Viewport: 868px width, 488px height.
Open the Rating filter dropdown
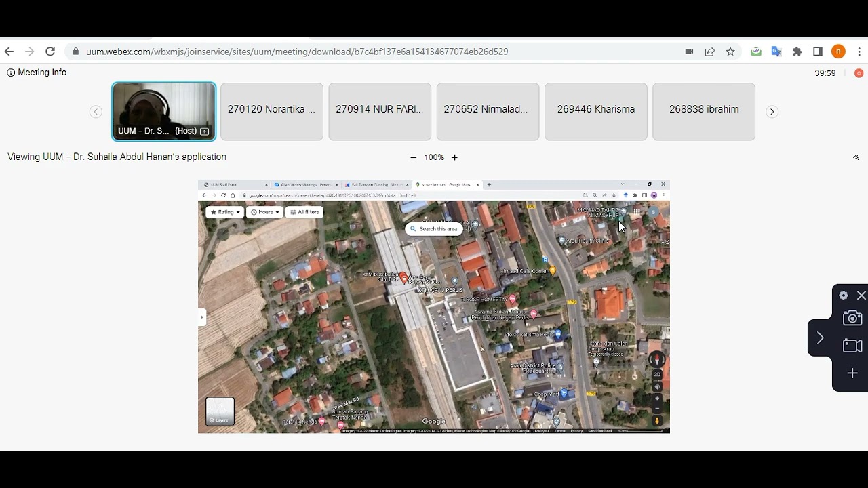click(x=224, y=212)
